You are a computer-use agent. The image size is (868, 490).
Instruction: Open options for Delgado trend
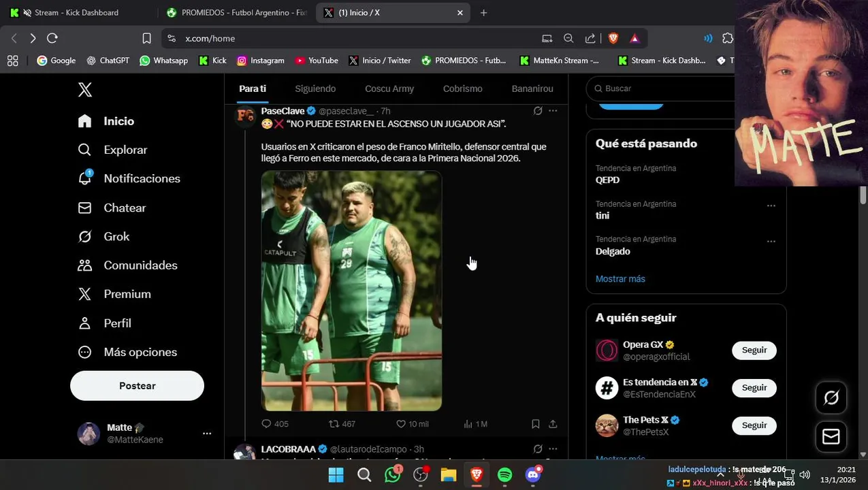(x=771, y=241)
